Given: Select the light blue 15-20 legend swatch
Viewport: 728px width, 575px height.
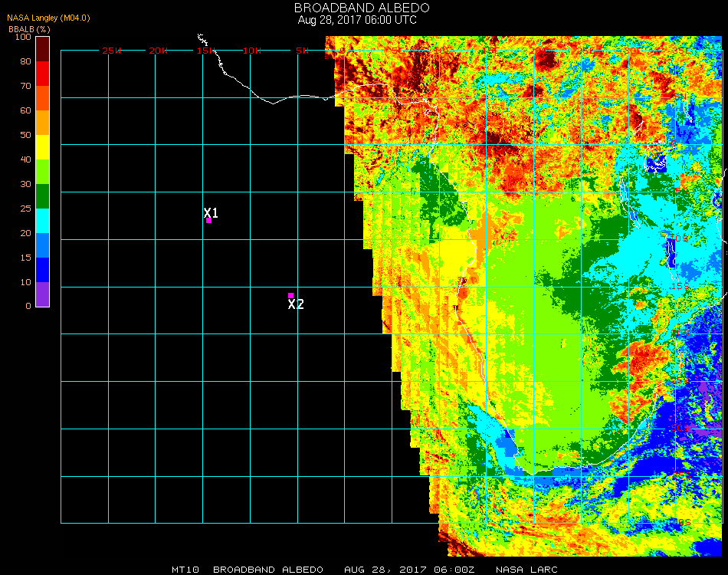Looking at the screenshot, I should (42, 245).
